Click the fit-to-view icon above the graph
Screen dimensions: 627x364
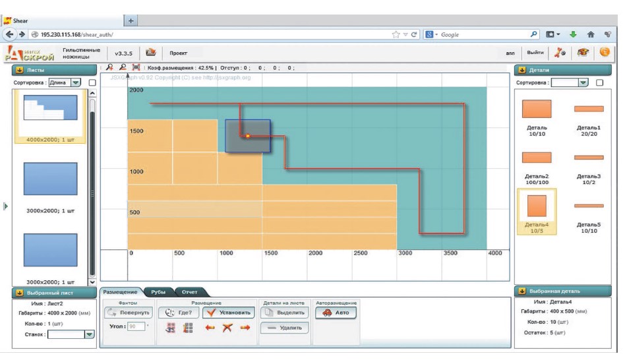coord(136,67)
